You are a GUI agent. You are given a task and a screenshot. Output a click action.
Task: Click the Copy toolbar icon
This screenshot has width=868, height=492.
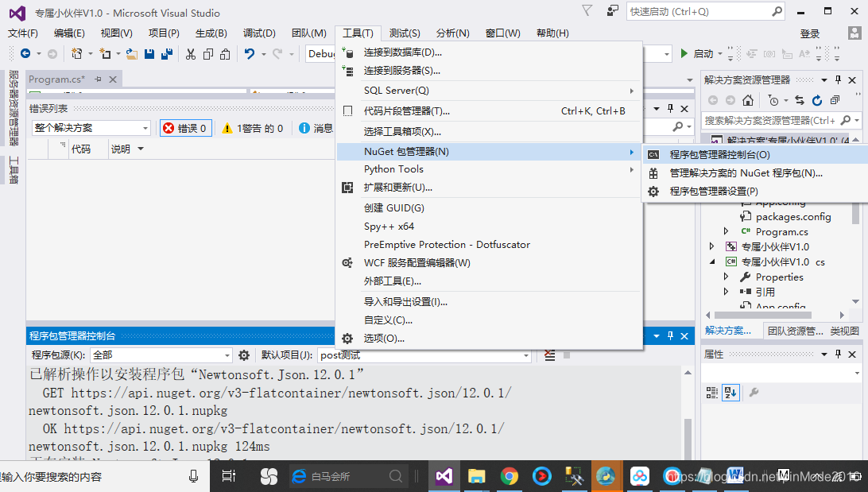tap(208, 54)
